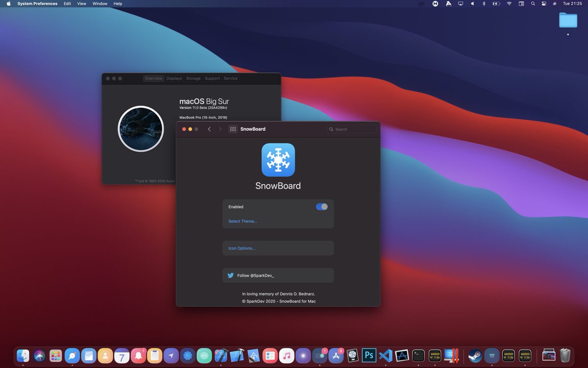
Task: Click the Big Sur circular image
Action: pyautogui.click(x=141, y=129)
